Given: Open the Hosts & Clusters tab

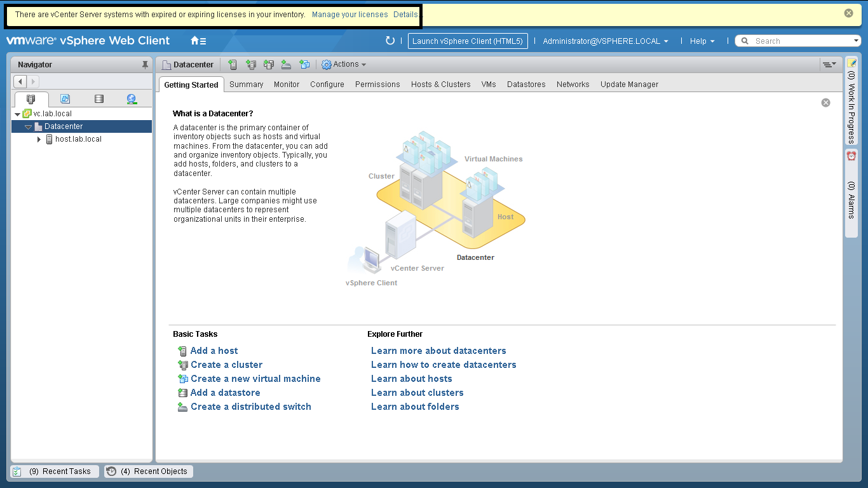Looking at the screenshot, I should (440, 85).
